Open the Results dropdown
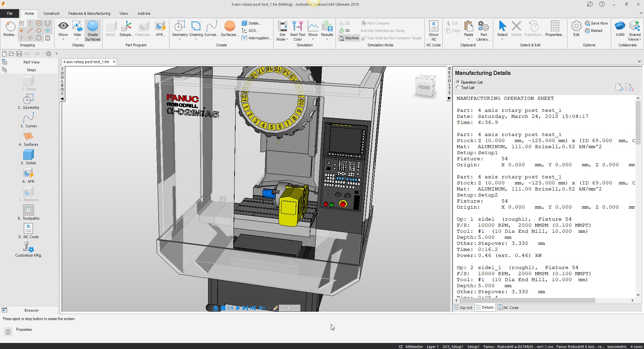Viewport: 644px width, 349px height. pyautogui.click(x=327, y=31)
